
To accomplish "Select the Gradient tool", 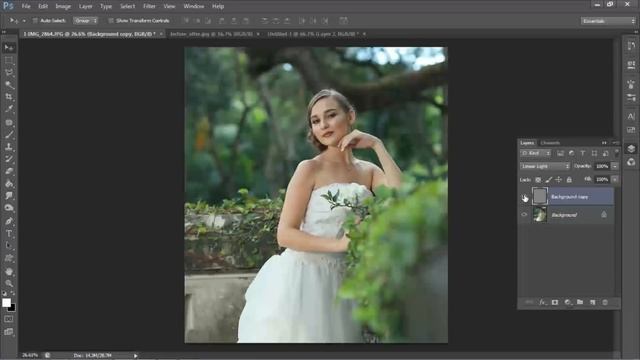I will point(9,184).
